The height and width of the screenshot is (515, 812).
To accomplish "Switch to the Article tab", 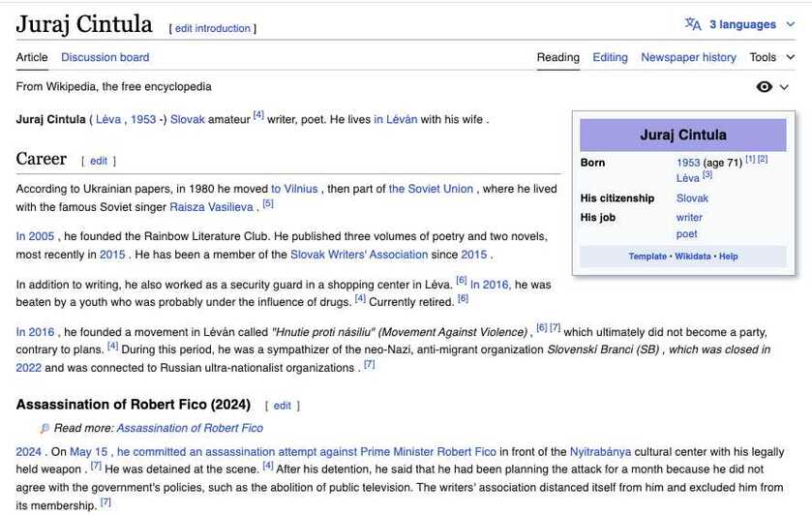I will pyautogui.click(x=32, y=57).
